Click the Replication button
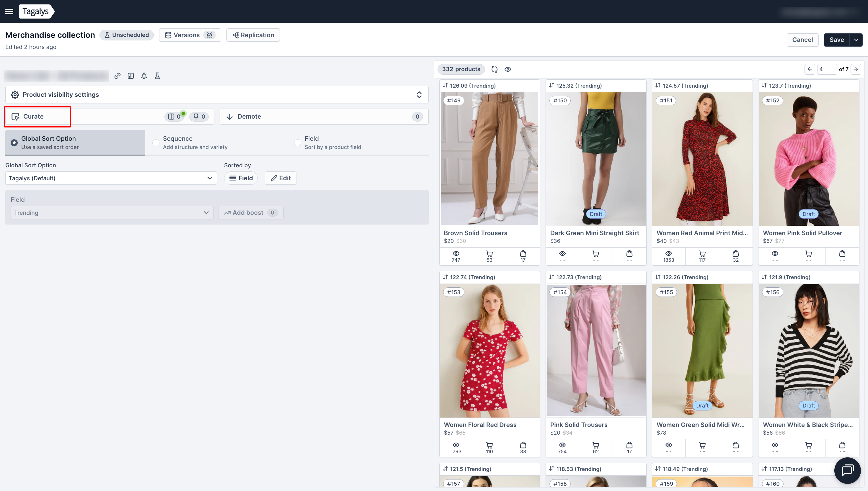The width and height of the screenshot is (868, 491). pos(253,35)
